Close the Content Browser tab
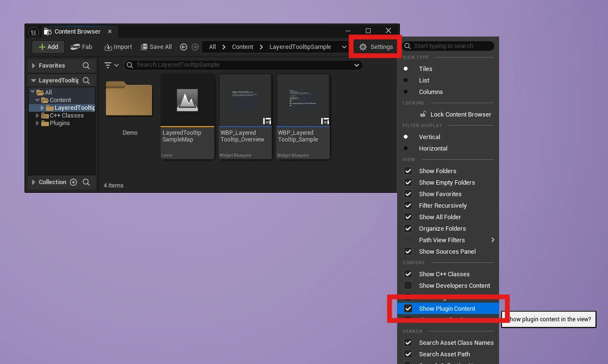 pos(110,32)
